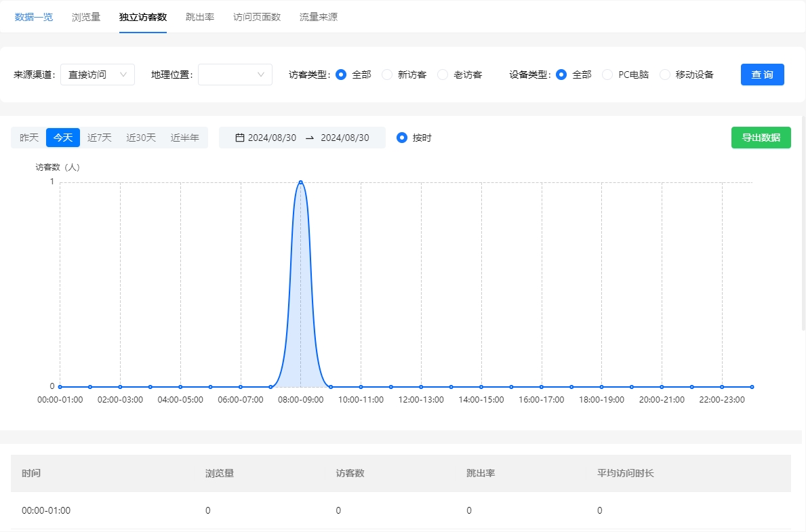Choose the 近30天 time range
This screenshot has height=532, width=806.
[141, 138]
